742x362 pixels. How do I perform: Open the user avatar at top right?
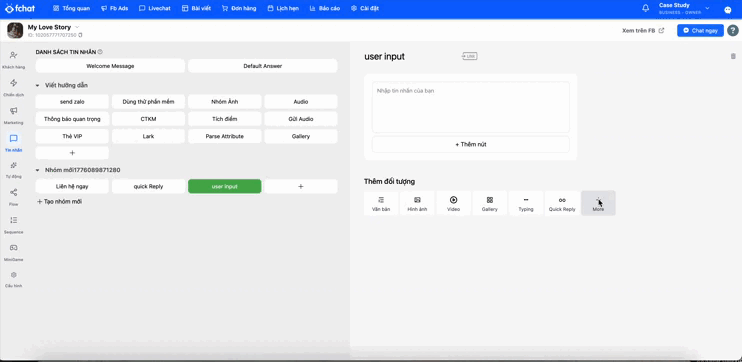click(x=728, y=9)
